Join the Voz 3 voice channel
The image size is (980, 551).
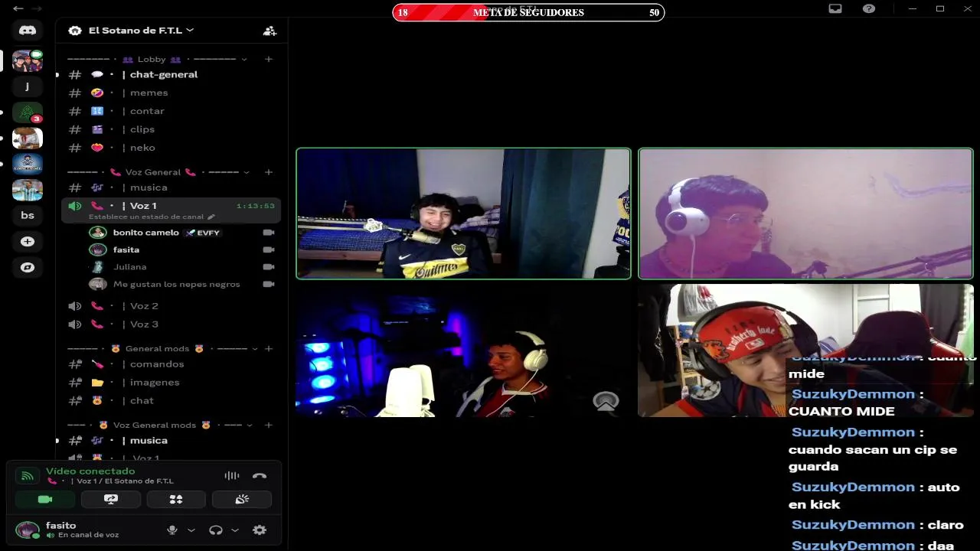click(171, 324)
